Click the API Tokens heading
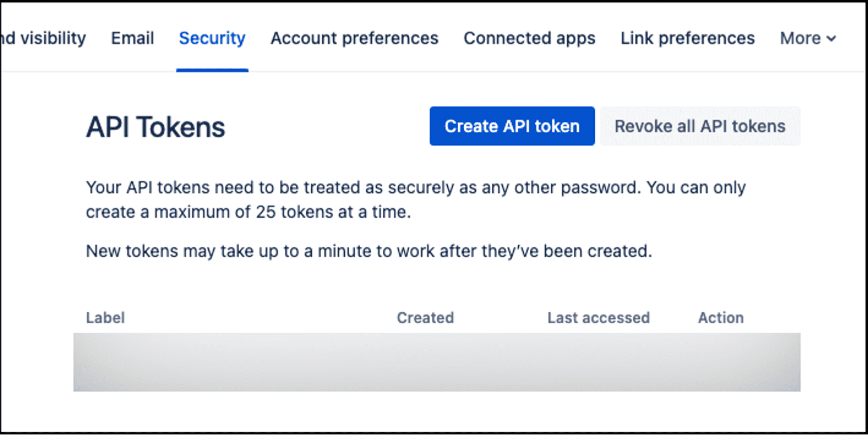The width and height of the screenshot is (868, 435). coord(155,127)
